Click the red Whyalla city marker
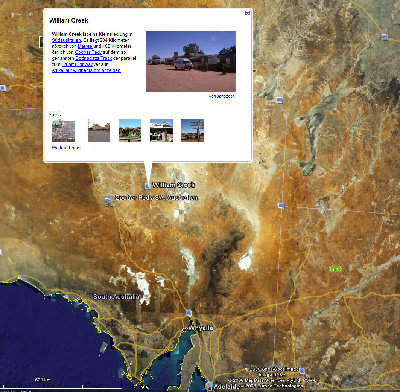This screenshot has width=400, height=392. click(x=184, y=330)
